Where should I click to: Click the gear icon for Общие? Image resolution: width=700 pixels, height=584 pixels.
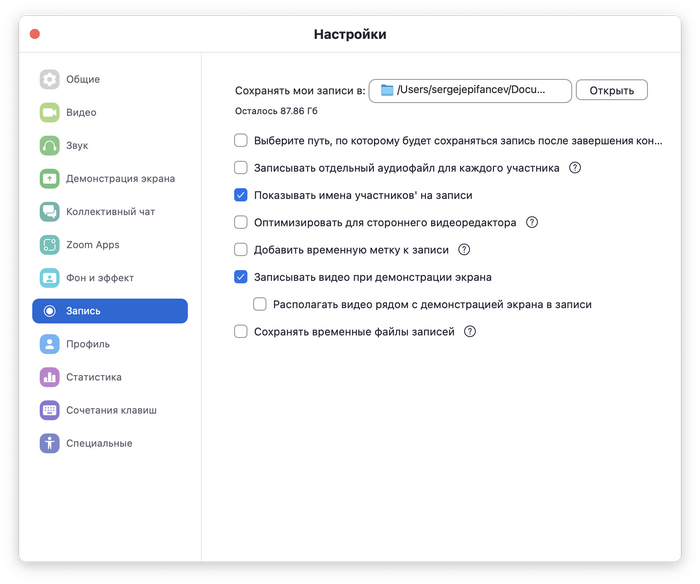coord(50,80)
